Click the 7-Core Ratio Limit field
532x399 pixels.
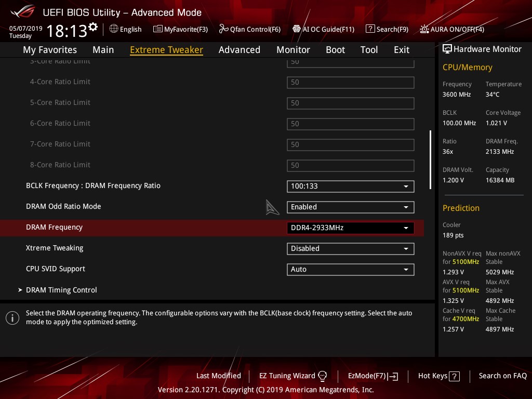click(351, 144)
